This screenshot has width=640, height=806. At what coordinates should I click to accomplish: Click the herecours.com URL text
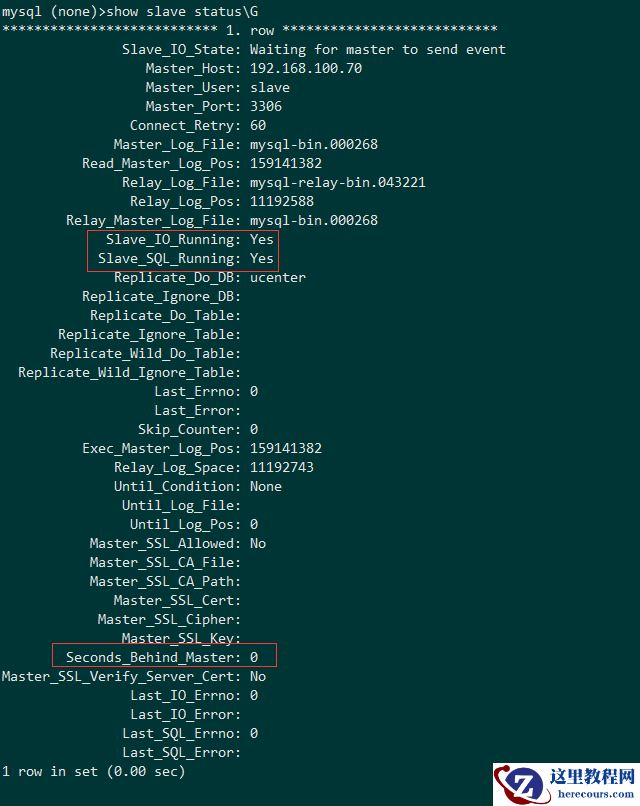(x=596, y=794)
